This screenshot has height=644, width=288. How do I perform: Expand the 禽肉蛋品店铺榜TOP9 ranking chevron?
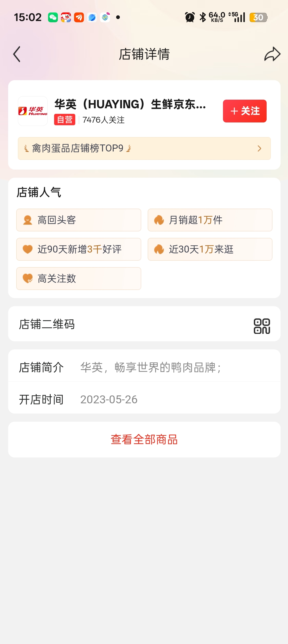coord(259,148)
